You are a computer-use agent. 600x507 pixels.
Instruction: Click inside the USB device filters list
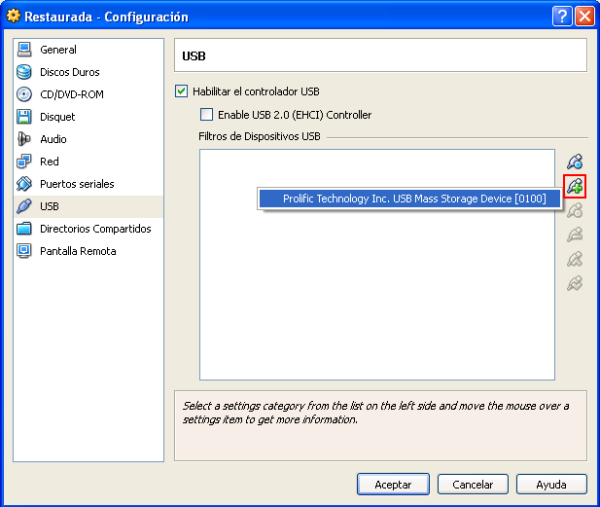[376, 300]
